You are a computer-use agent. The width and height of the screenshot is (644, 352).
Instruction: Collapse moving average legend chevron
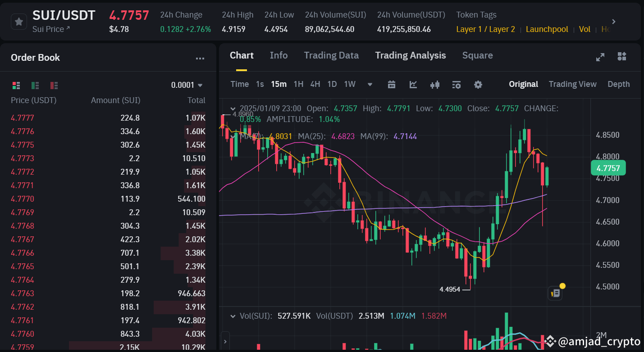[233, 136]
